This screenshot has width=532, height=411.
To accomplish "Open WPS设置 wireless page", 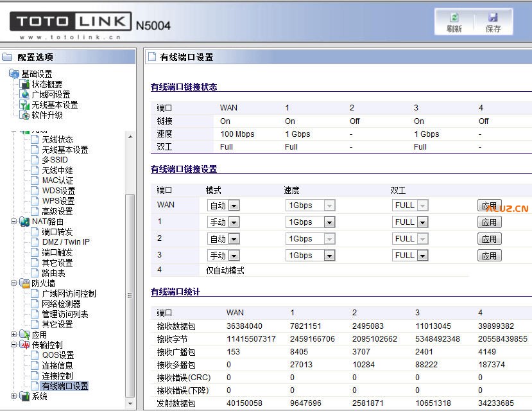I will (58, 201).
